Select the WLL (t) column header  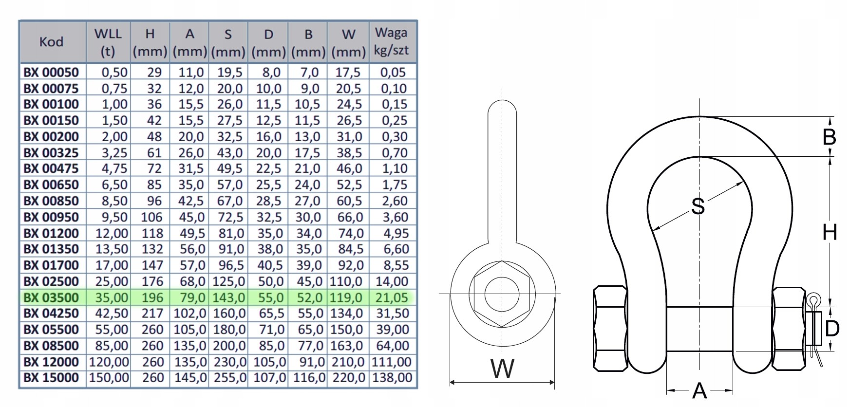(x=108, y=42)
